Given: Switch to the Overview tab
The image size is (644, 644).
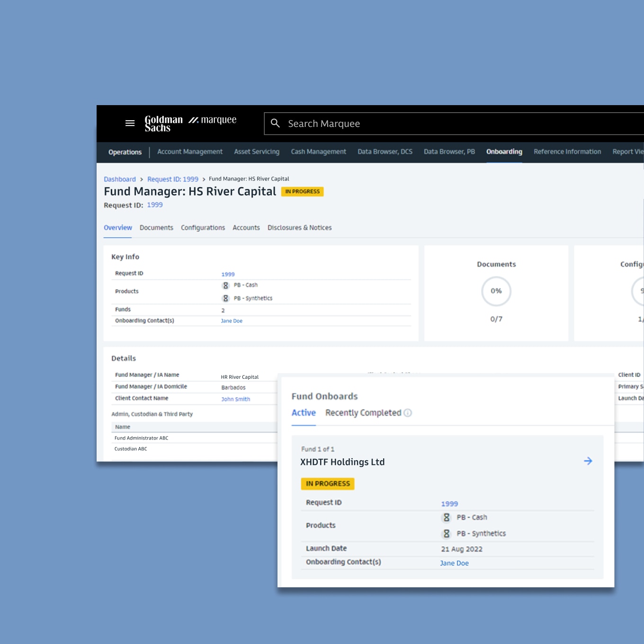Looking at the screenshot, I should pos(118,228).
